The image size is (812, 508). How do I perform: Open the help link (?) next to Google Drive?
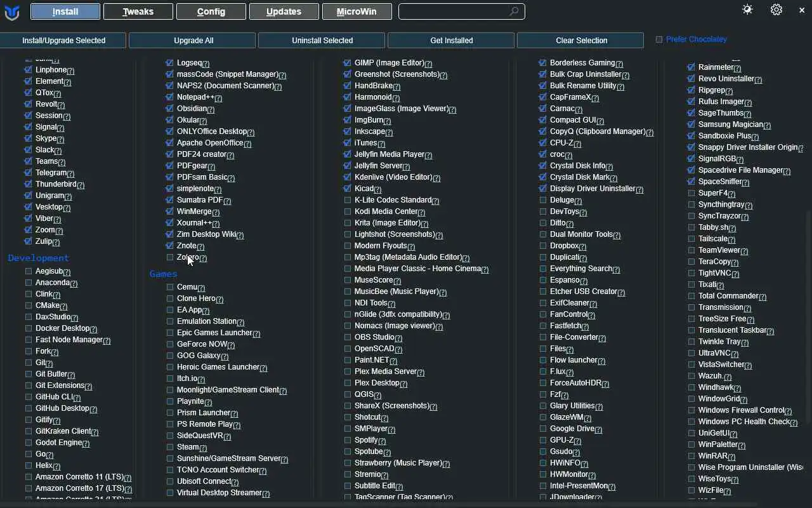tap(598, 429)
